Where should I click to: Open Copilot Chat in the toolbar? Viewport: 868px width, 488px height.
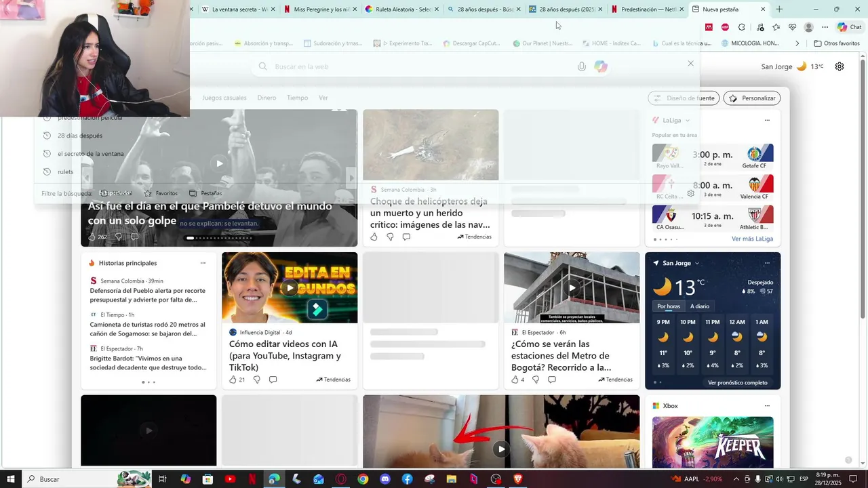(x=850, y=27)
